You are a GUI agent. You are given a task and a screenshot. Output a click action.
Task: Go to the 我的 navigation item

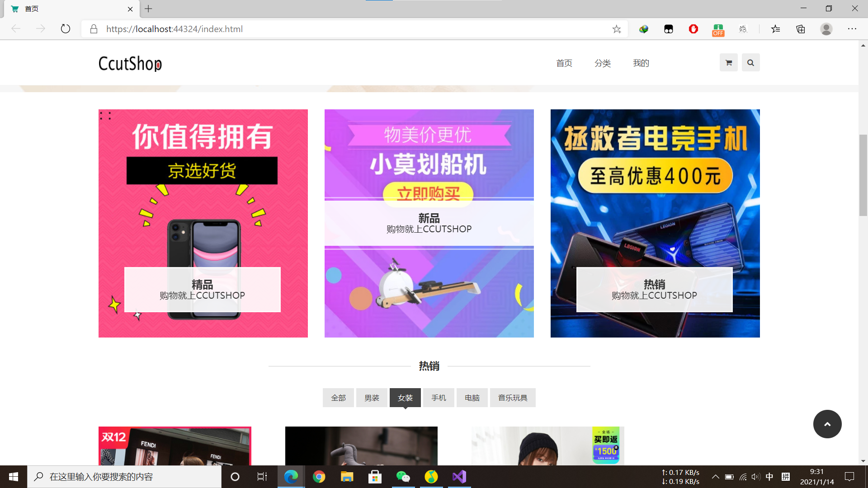[641, 63]
